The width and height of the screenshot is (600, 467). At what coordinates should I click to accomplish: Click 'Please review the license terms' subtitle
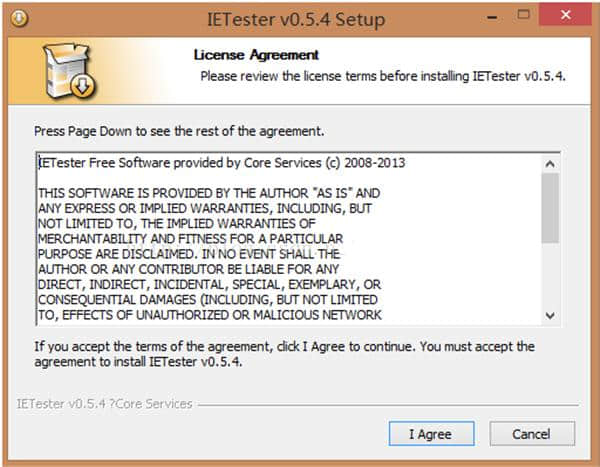[x=384, y=75]
